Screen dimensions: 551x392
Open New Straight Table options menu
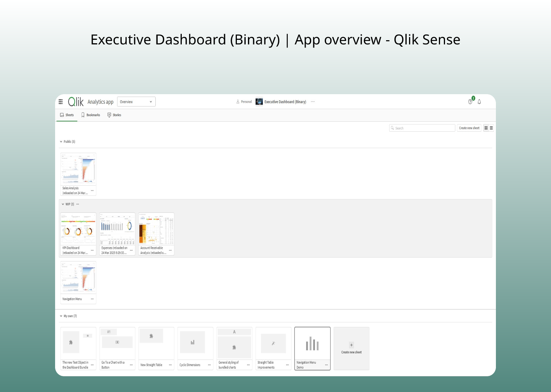pyautogui.click(x=170, y=365)
